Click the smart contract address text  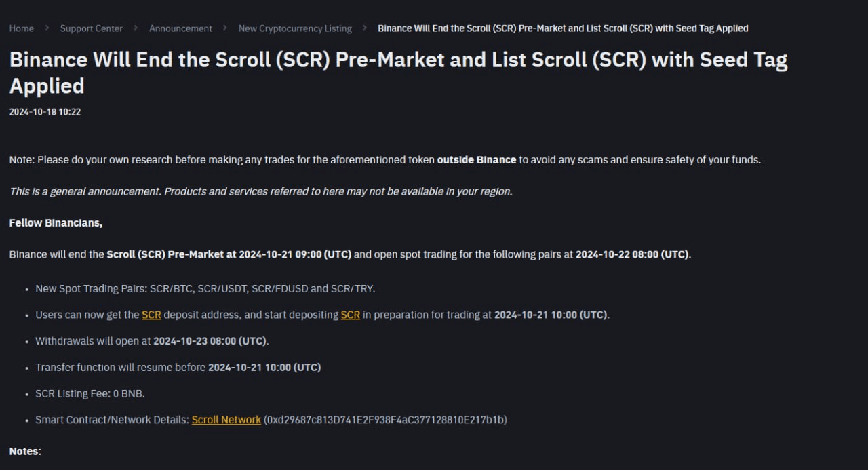click(385, 420)
